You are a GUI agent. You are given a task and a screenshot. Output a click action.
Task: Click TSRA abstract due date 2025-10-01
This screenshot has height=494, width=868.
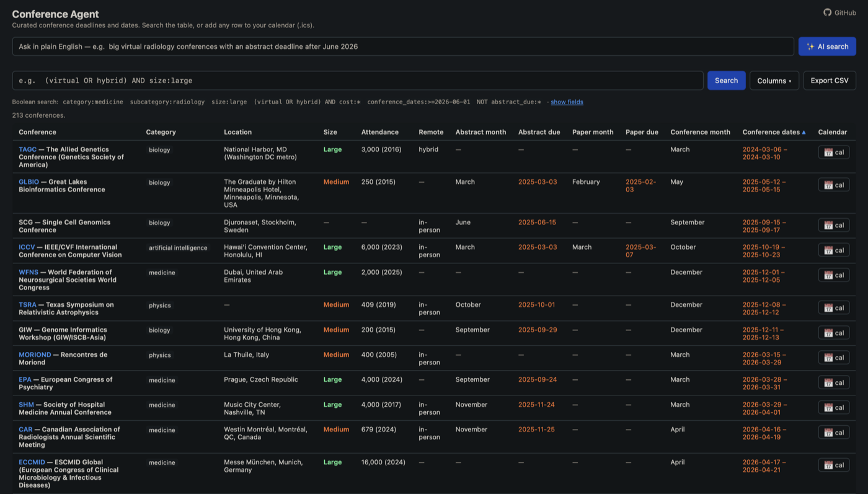click(x=538, y=304)
